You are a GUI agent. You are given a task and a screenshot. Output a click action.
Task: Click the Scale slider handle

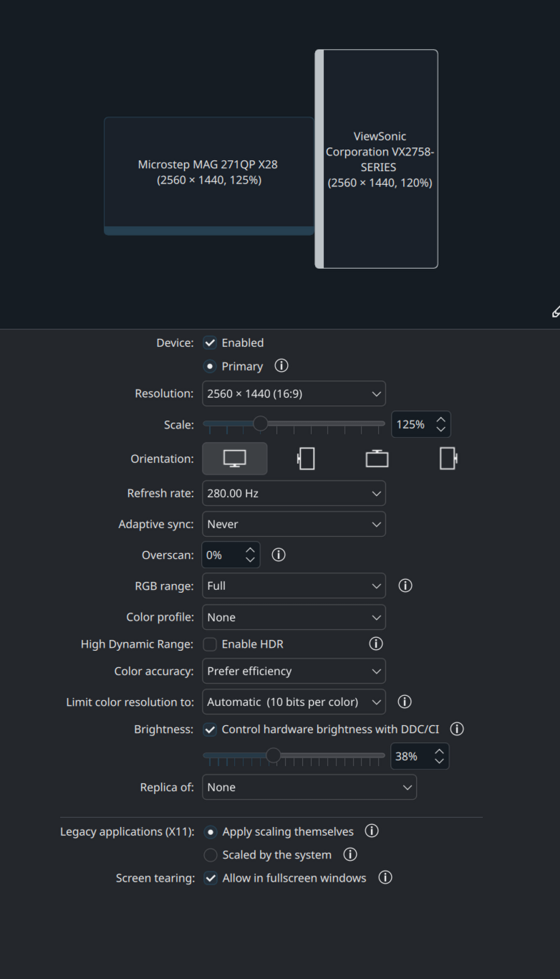[x=261, y=424]
